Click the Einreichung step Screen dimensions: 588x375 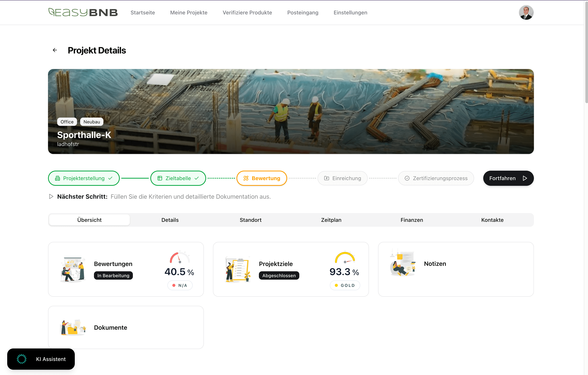click(343, 178)
